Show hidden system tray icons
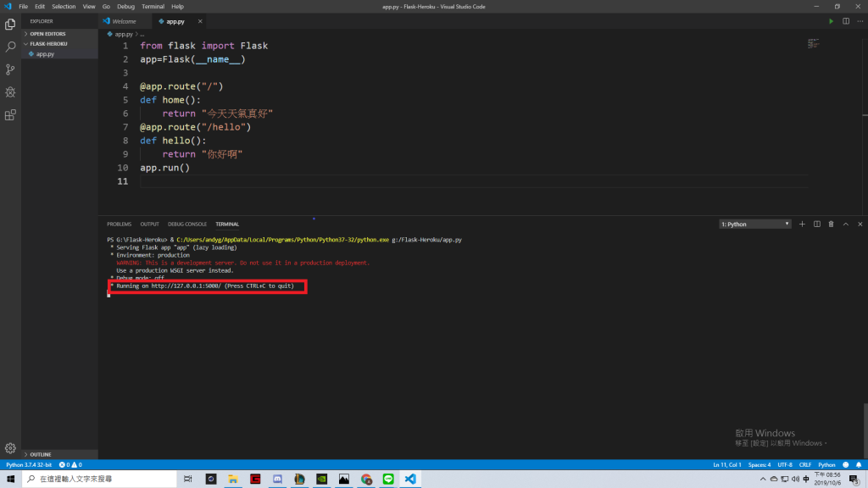Image resolution: width=868 pixels, height=488 pixels. (x=763, y=480)
